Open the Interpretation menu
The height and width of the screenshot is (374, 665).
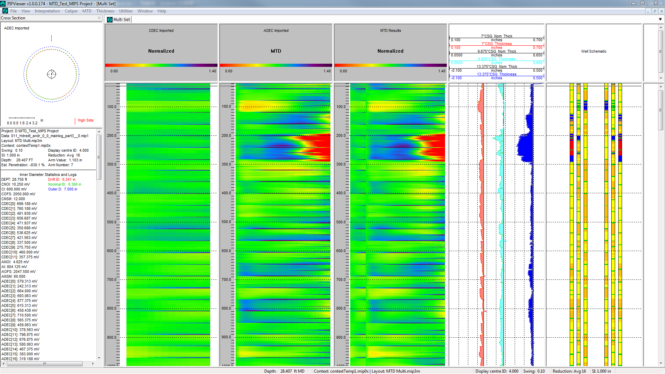(47, 11)
